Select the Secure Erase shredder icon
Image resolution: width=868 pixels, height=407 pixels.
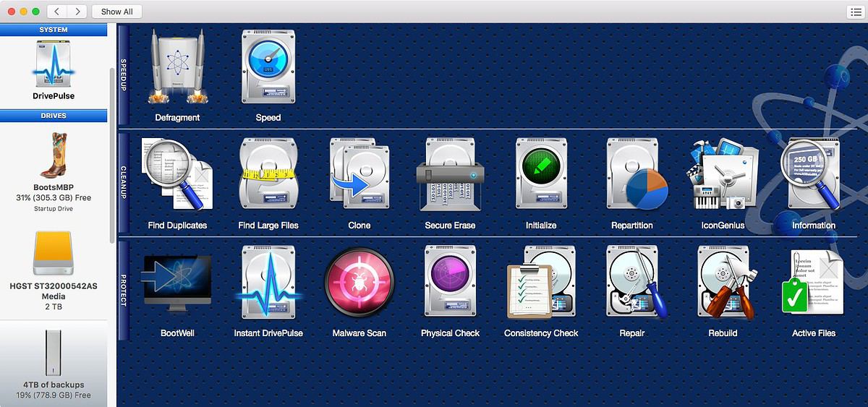point(450,176)
